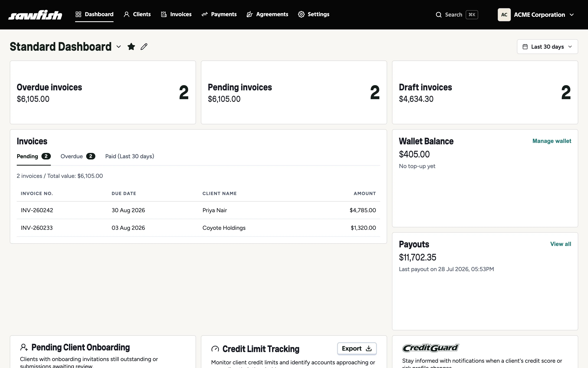Click the Invoices document icon

[164, 14]
